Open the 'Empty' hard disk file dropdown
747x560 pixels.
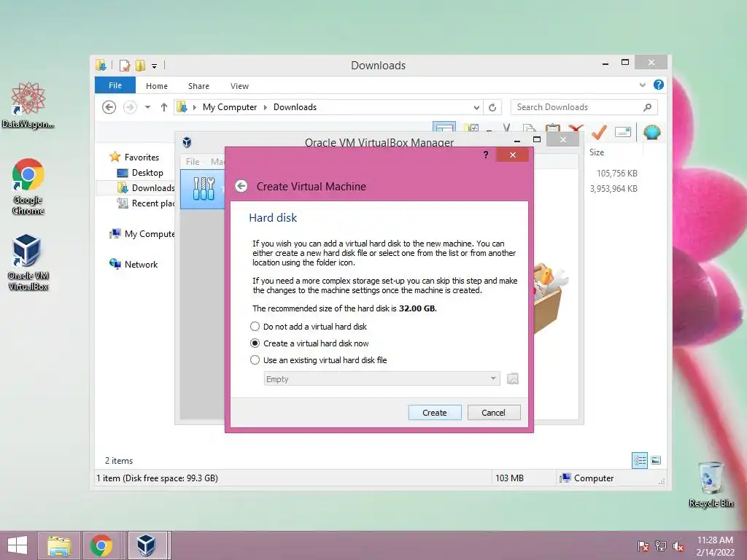pos(382,379)
